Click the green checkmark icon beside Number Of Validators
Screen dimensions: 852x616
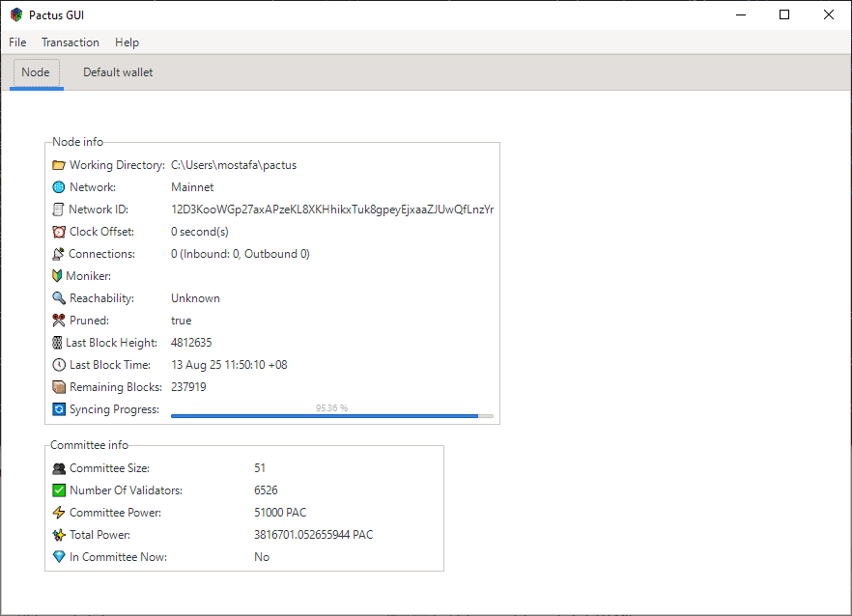59,490
